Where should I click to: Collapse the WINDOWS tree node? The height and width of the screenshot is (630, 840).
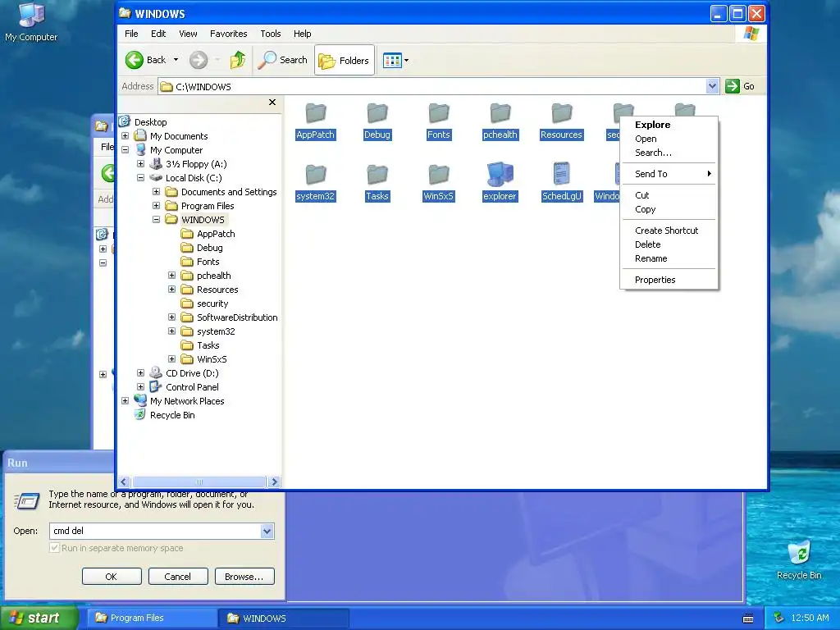pos(156,220)
